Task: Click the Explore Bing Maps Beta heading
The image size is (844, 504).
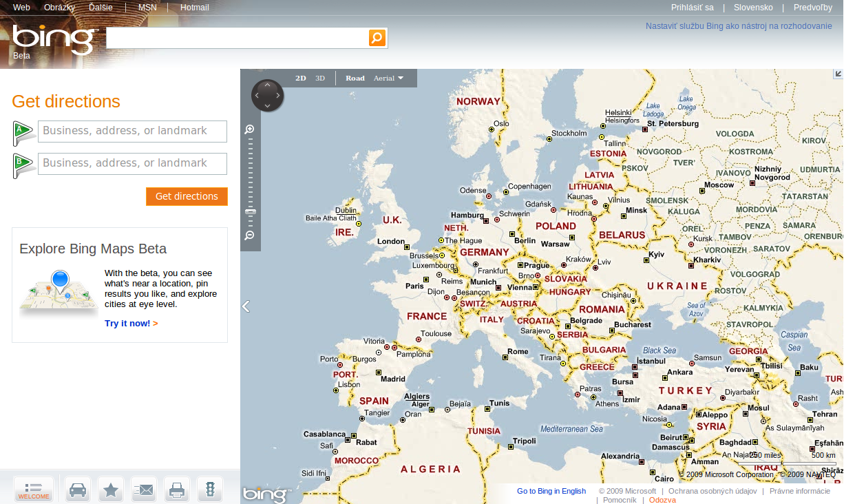Action: click(93, 249)
